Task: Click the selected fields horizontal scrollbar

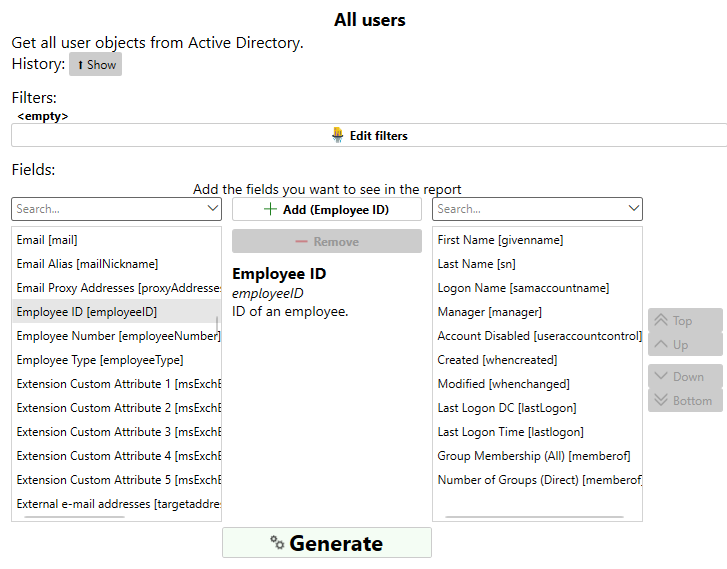Action: click(x=534, y=517)
